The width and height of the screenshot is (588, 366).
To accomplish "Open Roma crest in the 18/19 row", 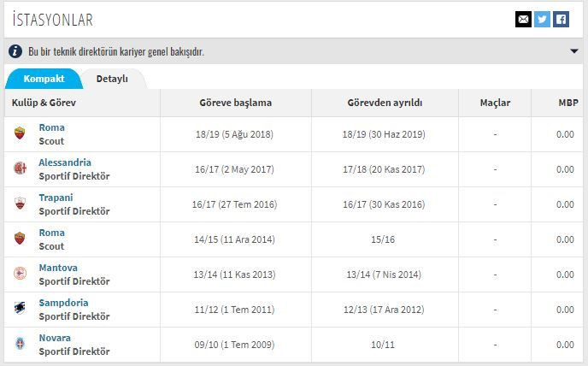I will [x=20, y=133].
